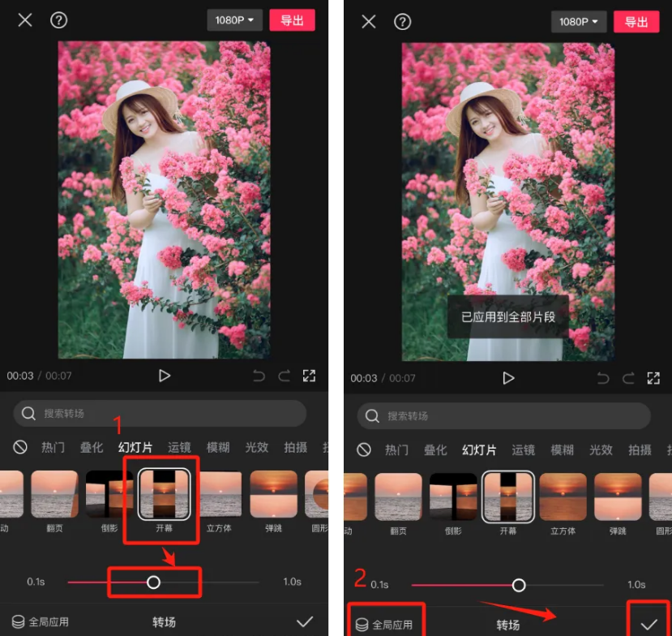The width and height of the screenshot is (672, 636).
Task: Tap 全局应用 on right screen
Action: click(x=385, y=625)
